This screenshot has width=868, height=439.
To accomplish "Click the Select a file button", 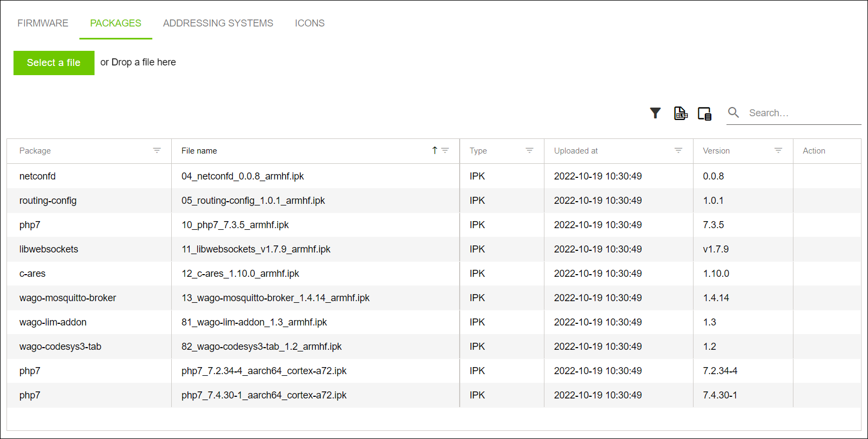I will coord(54,63).
